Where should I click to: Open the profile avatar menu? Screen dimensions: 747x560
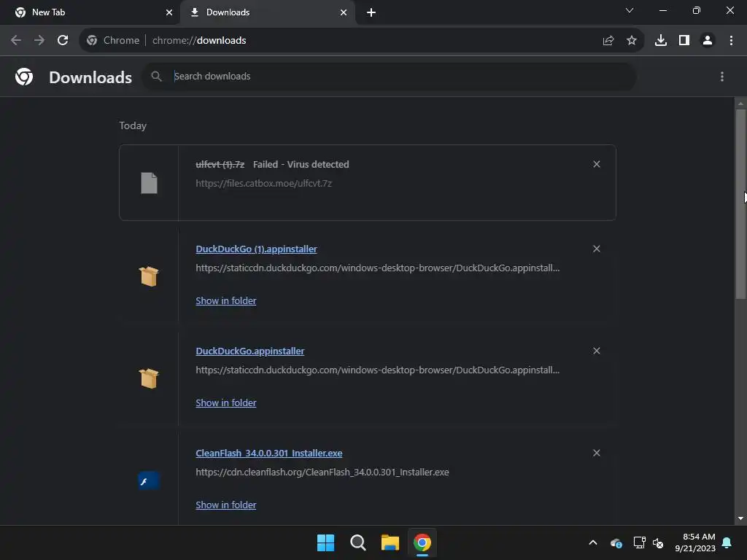tap(708, 41)
